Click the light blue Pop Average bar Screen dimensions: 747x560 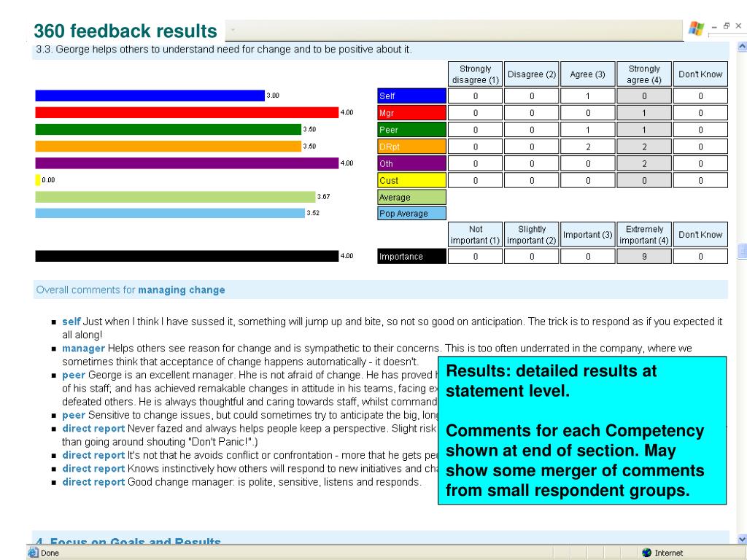pyautogui.click(x=170, y=213)
